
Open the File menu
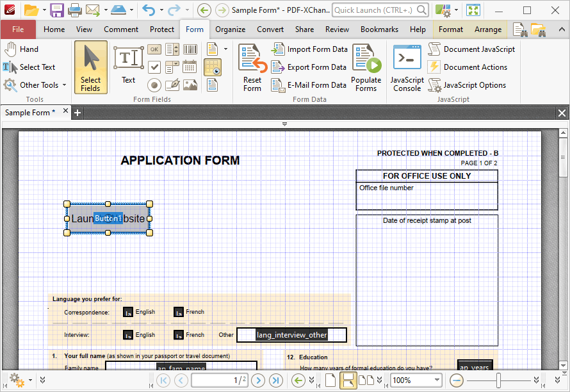[18, 29]
